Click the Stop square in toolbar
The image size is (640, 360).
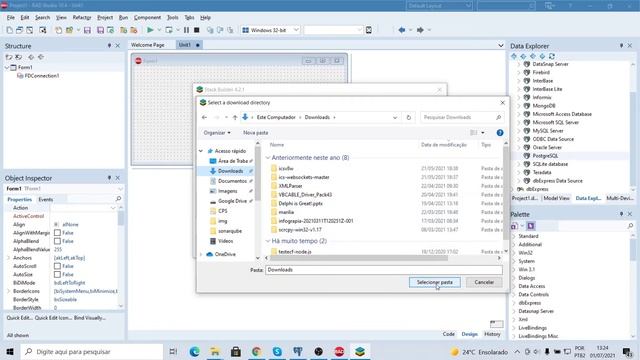tap(197, 30)
